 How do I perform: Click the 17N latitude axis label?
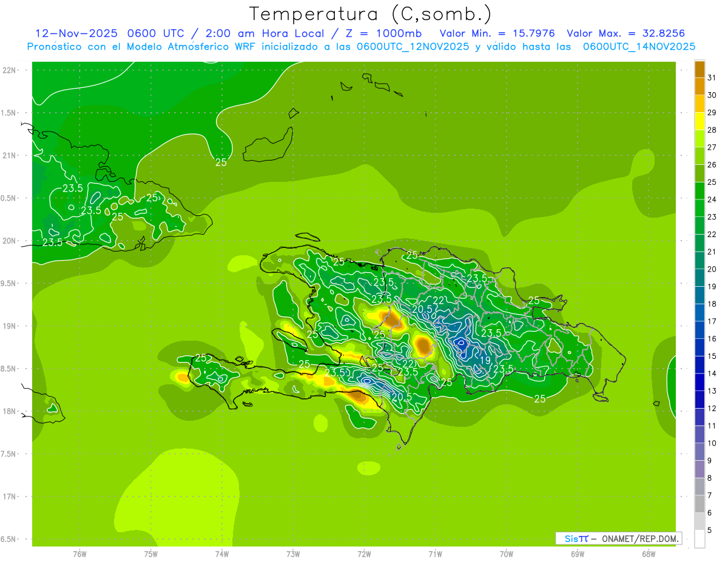[x=9, y=497]
